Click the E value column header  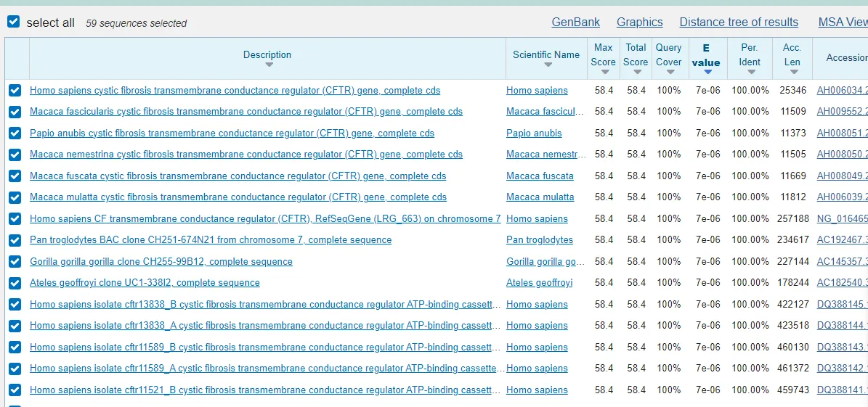tap(706, 55)
